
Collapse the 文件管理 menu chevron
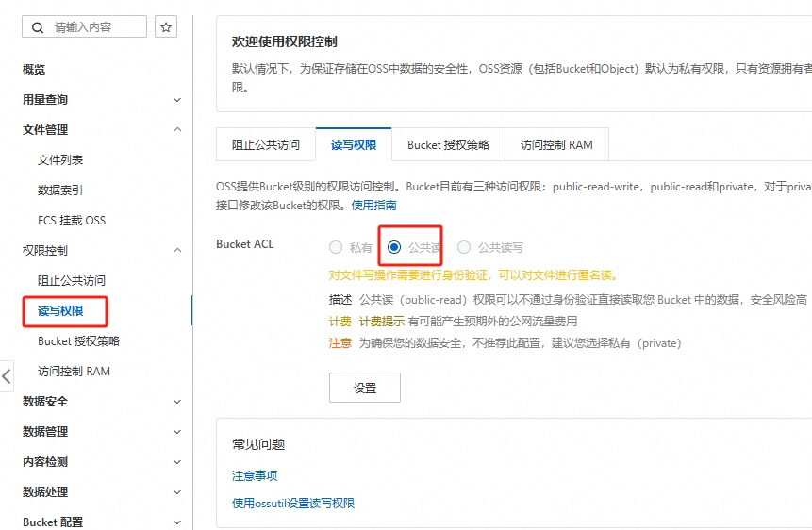(177, 129)
